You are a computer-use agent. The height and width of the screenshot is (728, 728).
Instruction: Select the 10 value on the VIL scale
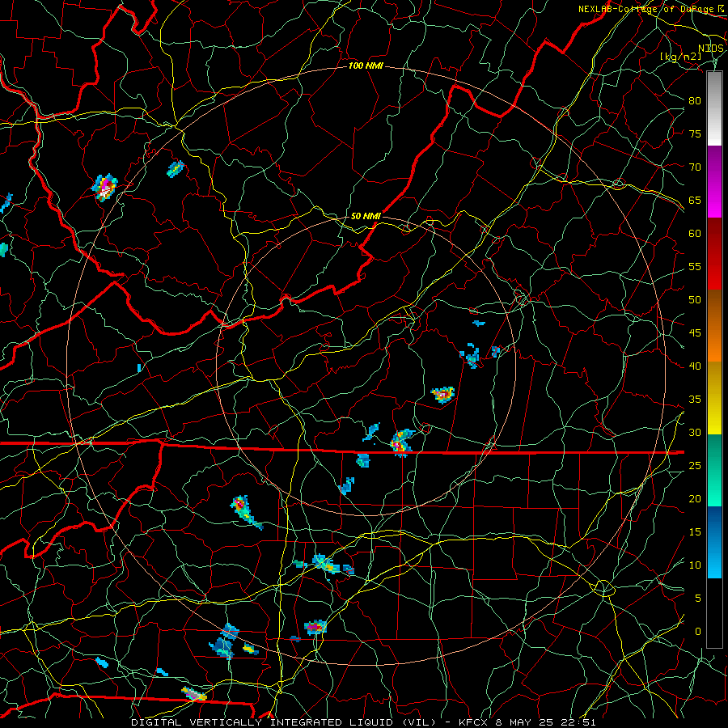point(695,565)
